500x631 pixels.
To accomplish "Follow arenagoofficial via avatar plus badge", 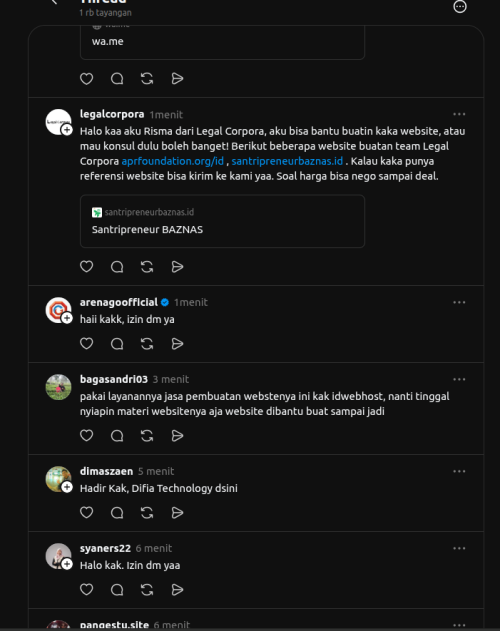I will click(67, 318).
